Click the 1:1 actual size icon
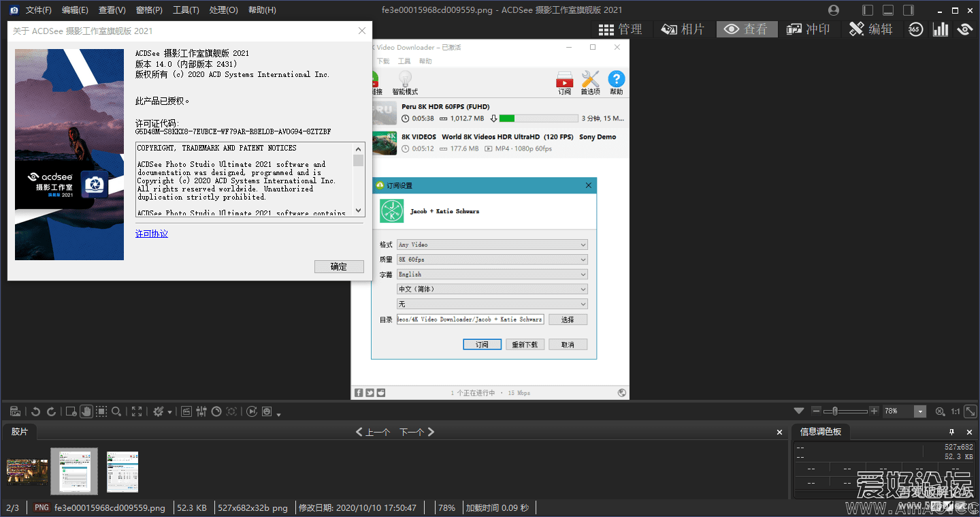980x517 pixels. [955, 411]
